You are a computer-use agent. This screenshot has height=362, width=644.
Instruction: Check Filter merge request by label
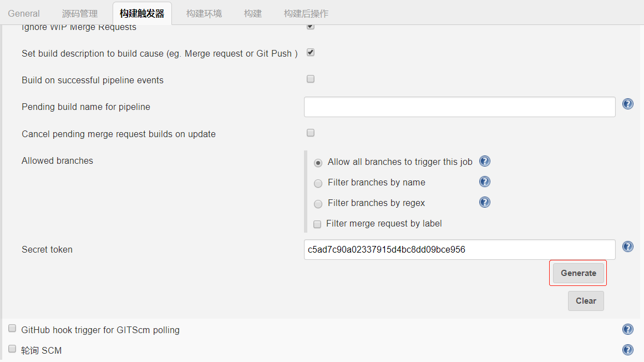tap(317, 224)
